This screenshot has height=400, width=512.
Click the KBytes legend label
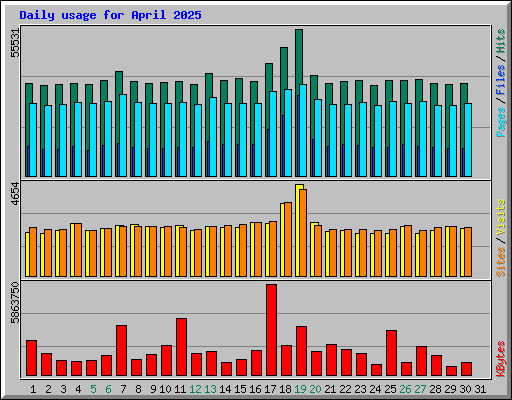(x=501, y=358)
